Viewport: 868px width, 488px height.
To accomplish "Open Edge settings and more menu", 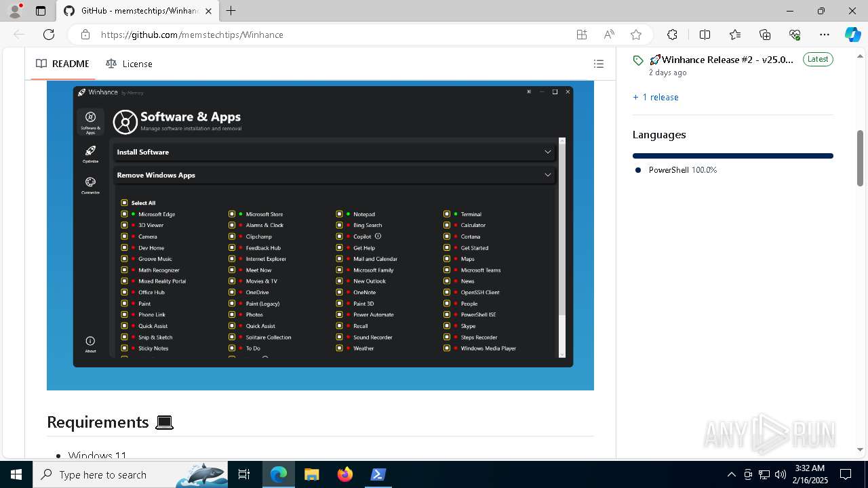I will [825, 35].
